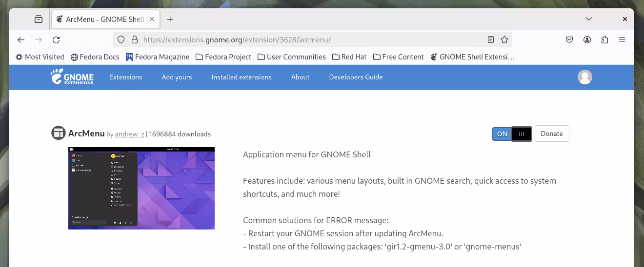This screenshot has width=644, height=267.
Task: Go back to previous page
Action: tap(21, 40)
